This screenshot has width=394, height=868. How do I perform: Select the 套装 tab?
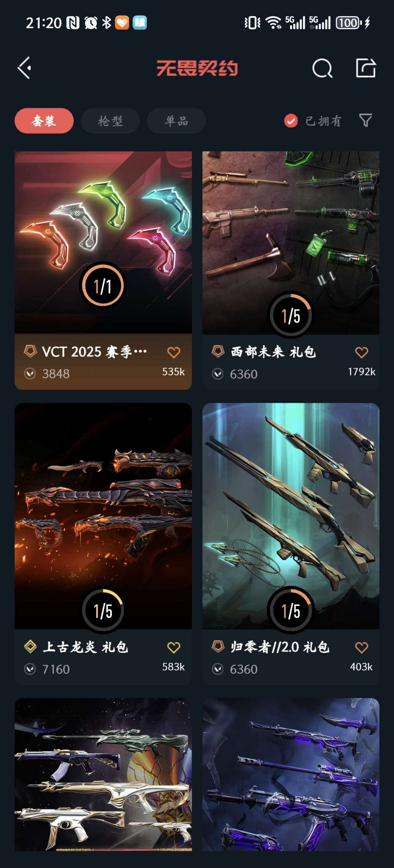point(44,121)
